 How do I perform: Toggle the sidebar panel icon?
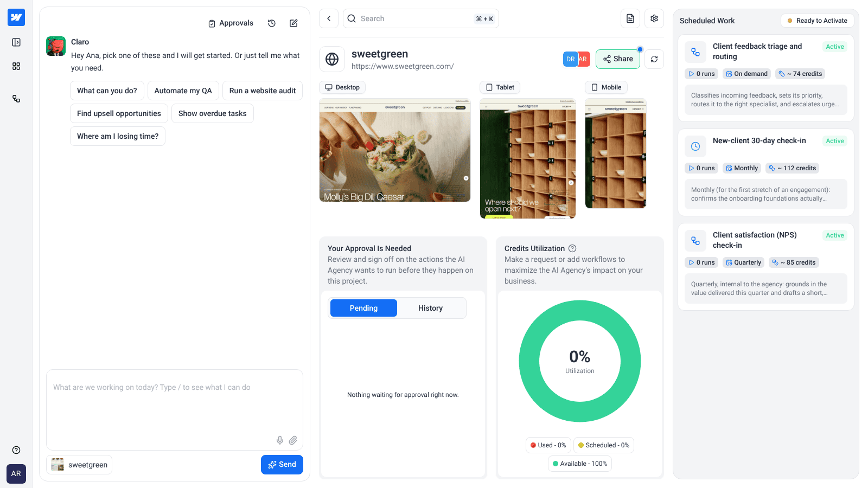(x=16, y=42)
